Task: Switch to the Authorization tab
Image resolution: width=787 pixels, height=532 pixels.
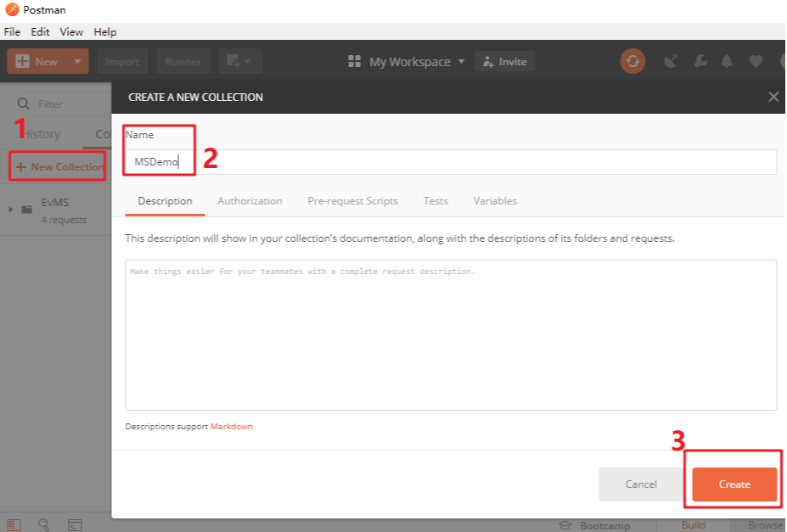Action: [250, 201]
